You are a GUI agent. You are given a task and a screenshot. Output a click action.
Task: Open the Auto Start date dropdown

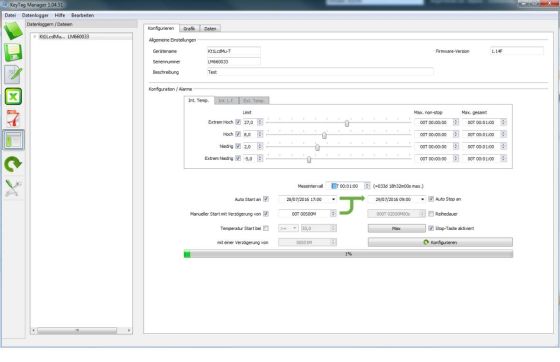pos(333,199)
